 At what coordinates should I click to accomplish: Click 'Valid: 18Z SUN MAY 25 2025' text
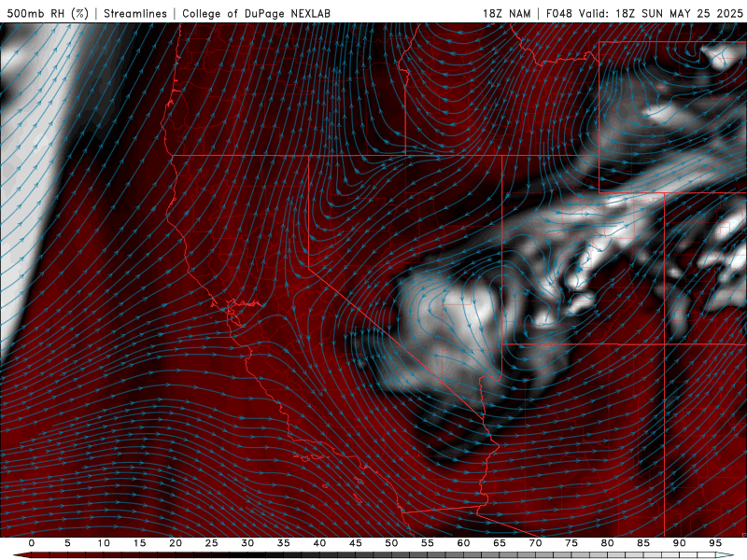(661, 13)
